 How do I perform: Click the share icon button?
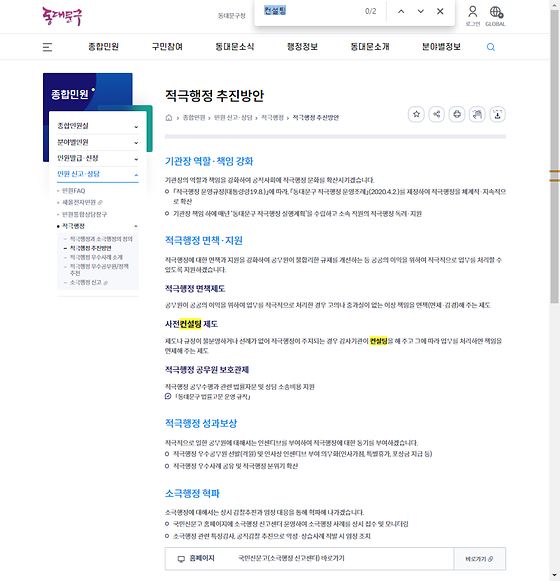coord(437,114)
